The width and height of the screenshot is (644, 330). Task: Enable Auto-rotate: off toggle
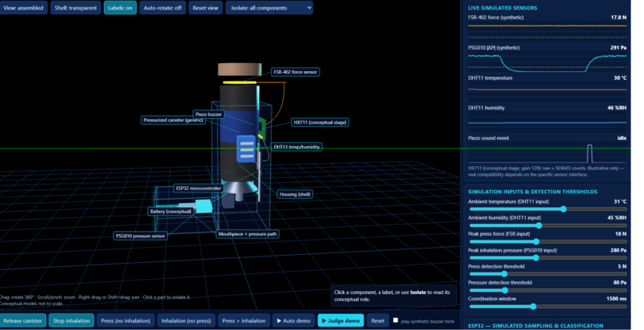(x=162, y=8)
